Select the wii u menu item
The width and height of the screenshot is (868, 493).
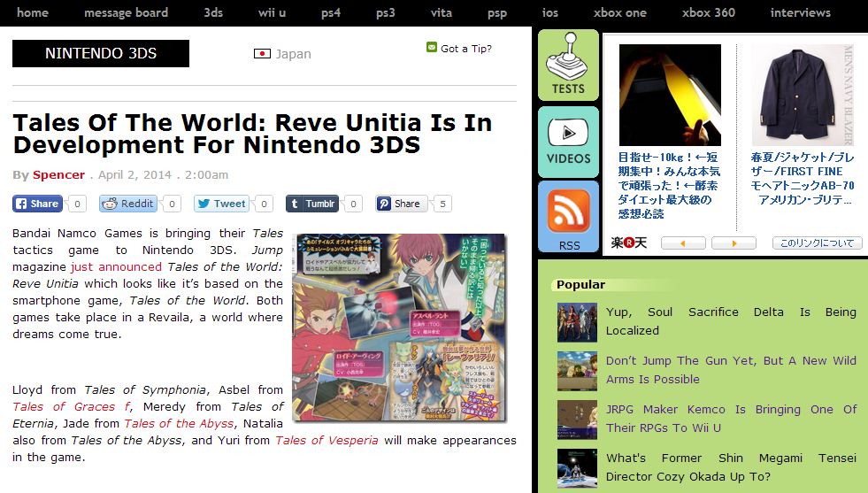(272, 12)
